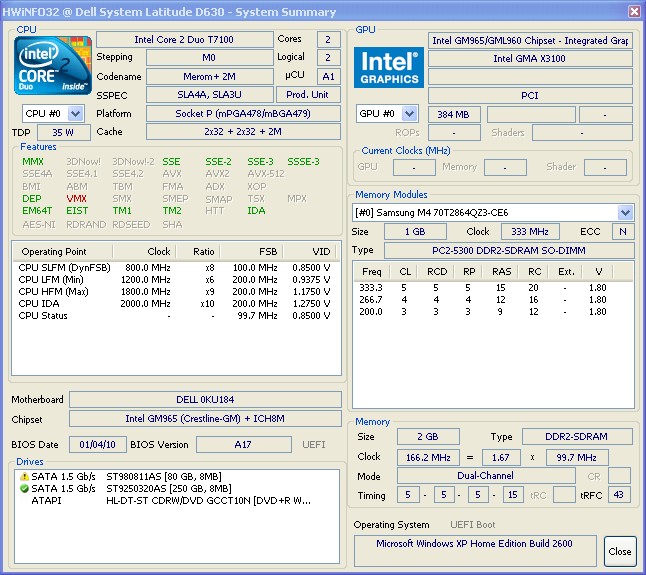Screen dimensions: 646x575
Task: Click the Socket P platform field
Action: tap(243, 114)
